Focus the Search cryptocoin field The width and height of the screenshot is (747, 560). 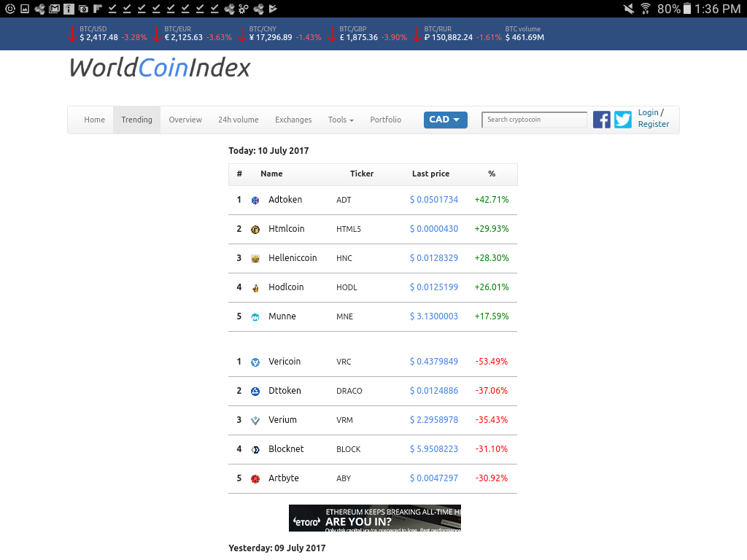pyautogui.click(x=534, y=120)
